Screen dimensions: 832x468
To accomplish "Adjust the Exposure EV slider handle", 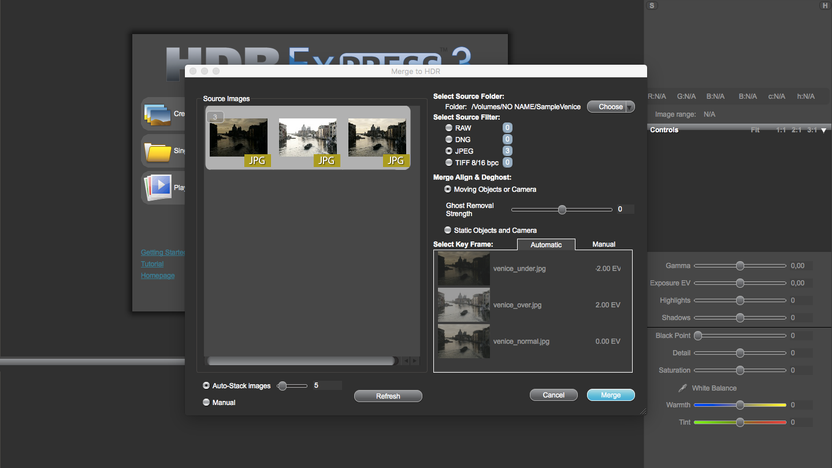I will 740,283.
